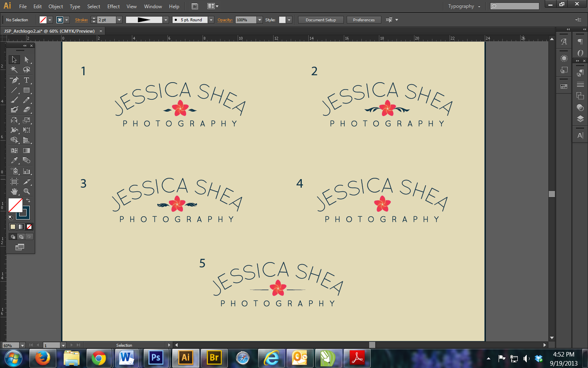The width and height of the screenshot is (588, 368).
Task: Pick the Perspective Grid tool
Action: pyautogui.click(x=27, y=140)
